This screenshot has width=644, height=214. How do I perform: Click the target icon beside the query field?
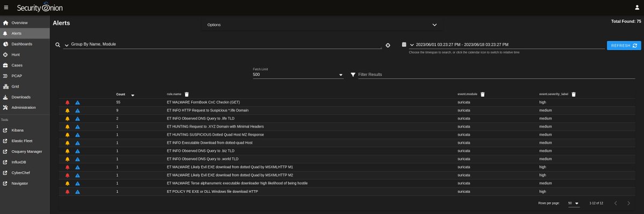click(x=388, y=46)
